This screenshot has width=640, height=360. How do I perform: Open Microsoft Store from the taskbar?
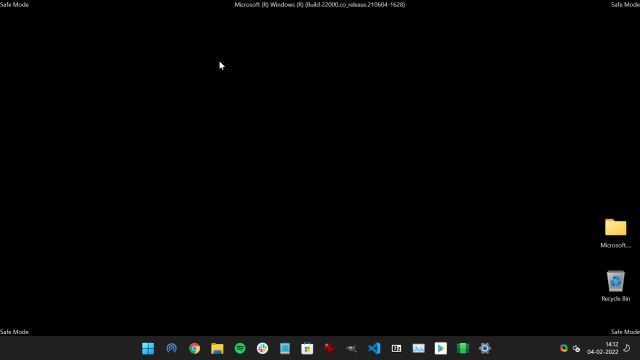pos(307,348)
